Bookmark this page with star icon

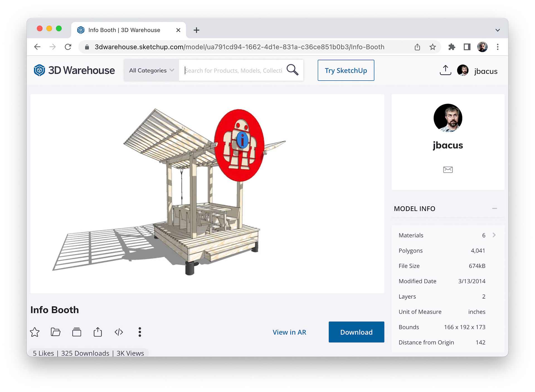432,47
